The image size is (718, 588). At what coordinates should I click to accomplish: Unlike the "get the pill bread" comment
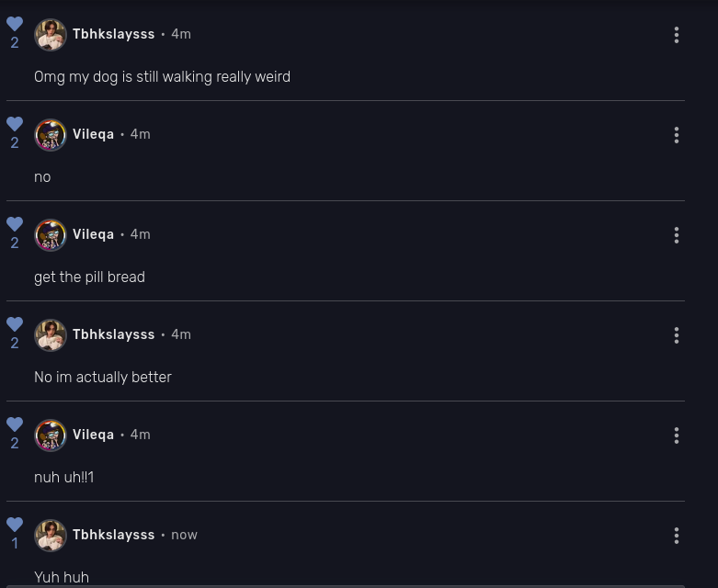(x=15, y=225)
